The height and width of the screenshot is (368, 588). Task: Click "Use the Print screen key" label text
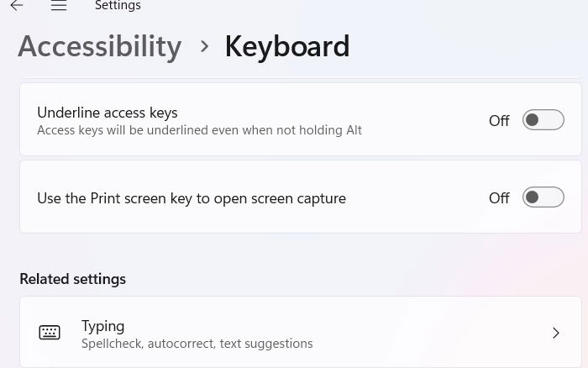191,198
